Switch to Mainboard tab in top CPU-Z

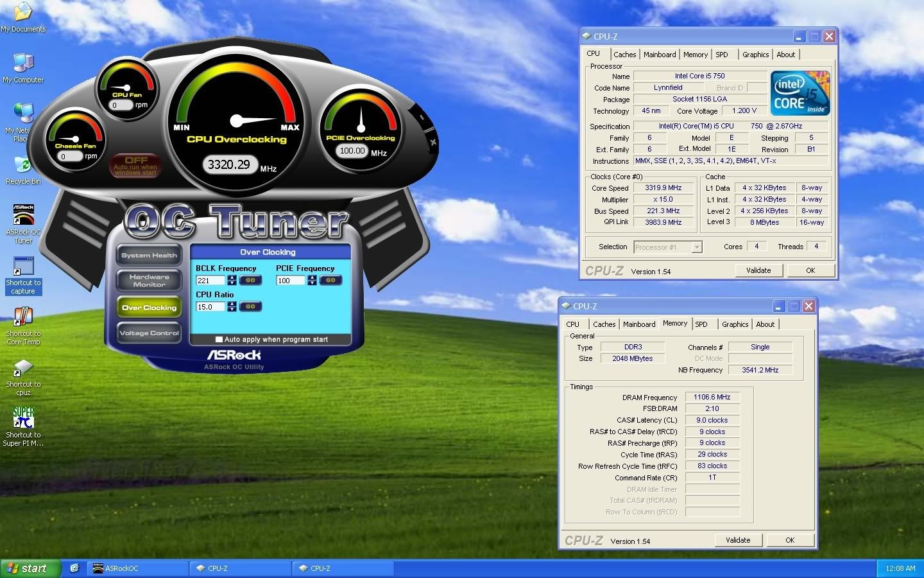(x=660, y=55)
